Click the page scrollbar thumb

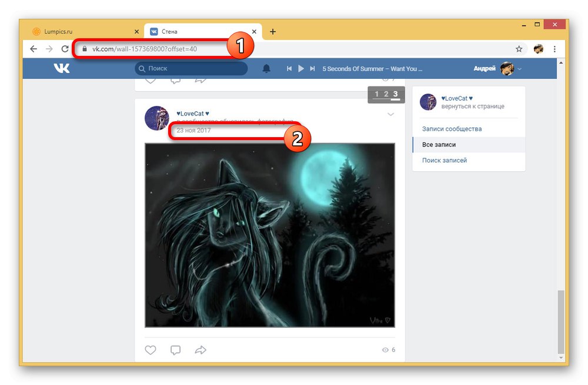coord(561,321)
